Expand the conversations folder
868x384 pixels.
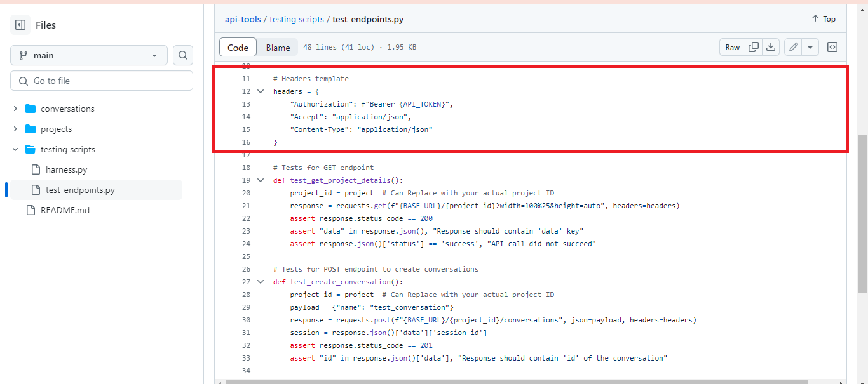16,109
